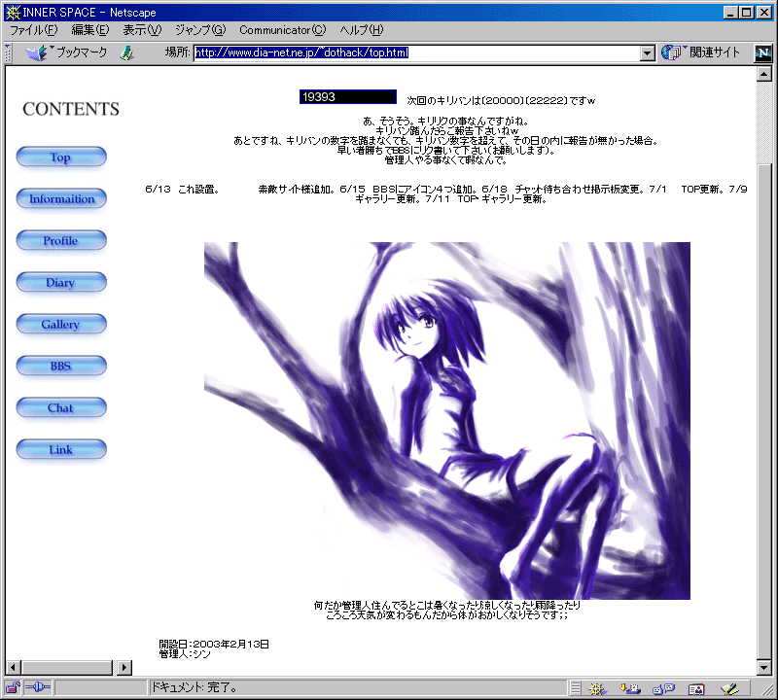Click the sidebar horizontal scrollbar thumb
Viewport: 778px width, 700px height.
tap(67, 667)
